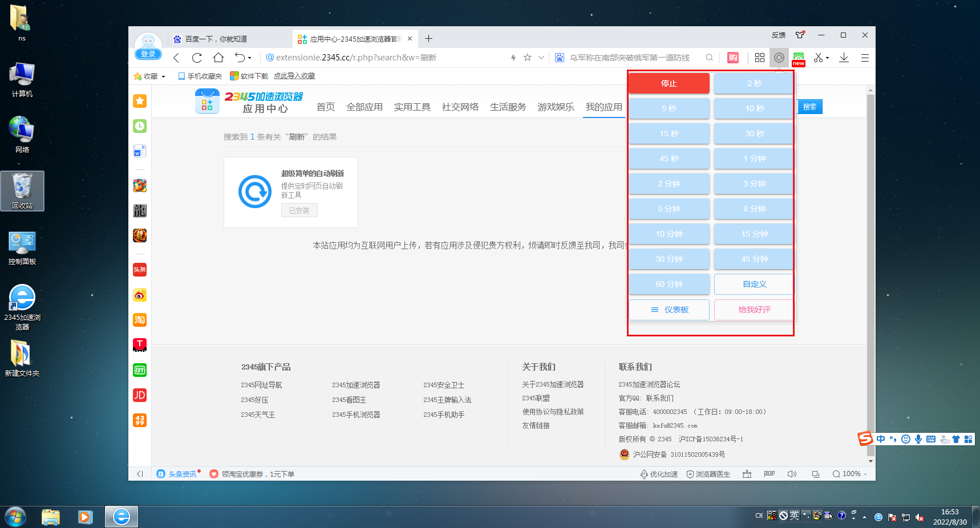This screenshot has width=980, height=528.
Task: Click the 给我好评 rating button
Action: coord(754,310)
